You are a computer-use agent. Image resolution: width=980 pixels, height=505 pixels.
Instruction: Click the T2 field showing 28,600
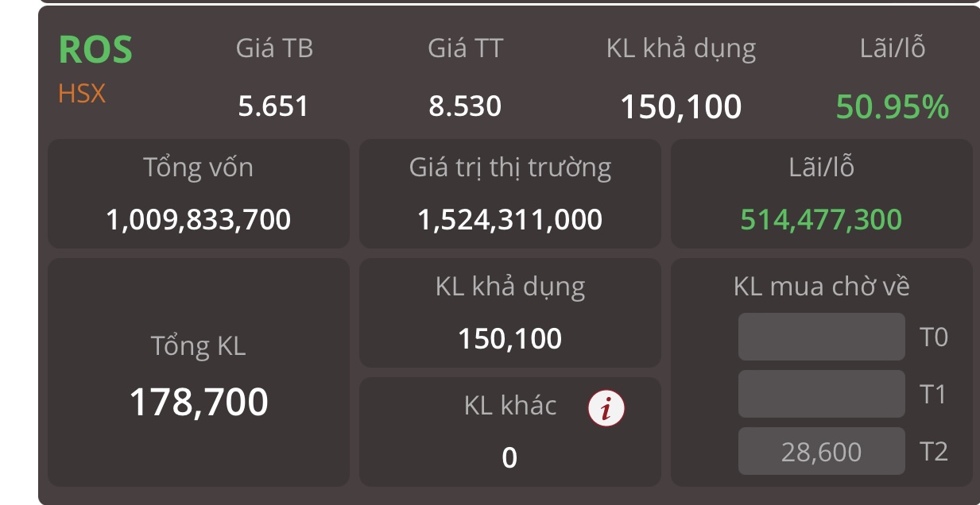point(821,452)
